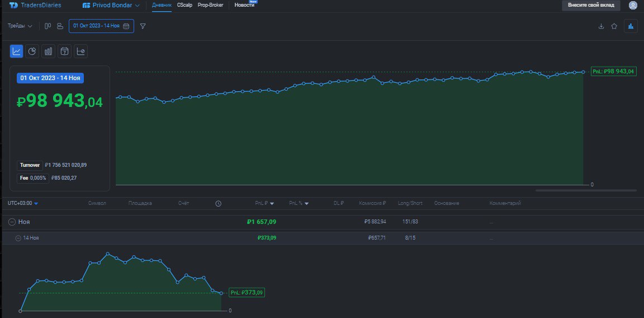Viewport: 644px width, 318px height.
Task: Click the ₽98 943,04 total PnL figure
Action: click(x=60, y=101)
